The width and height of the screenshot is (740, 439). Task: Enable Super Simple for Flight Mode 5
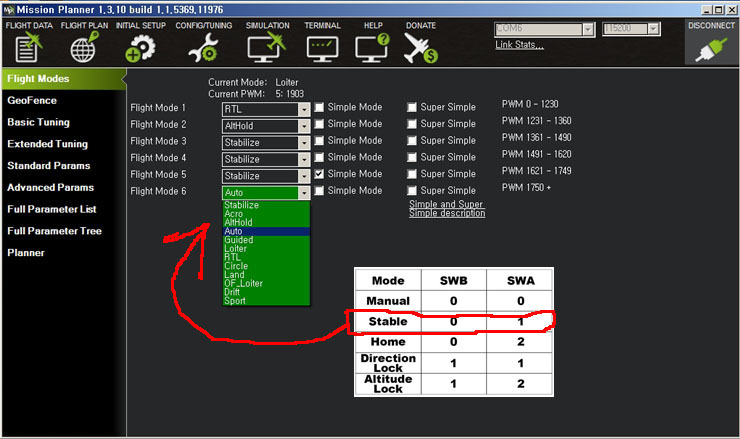click(412, 174)
